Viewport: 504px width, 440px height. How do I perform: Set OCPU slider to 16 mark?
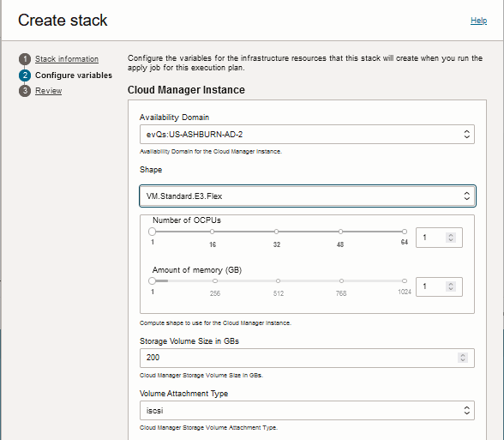coord(213,232)
